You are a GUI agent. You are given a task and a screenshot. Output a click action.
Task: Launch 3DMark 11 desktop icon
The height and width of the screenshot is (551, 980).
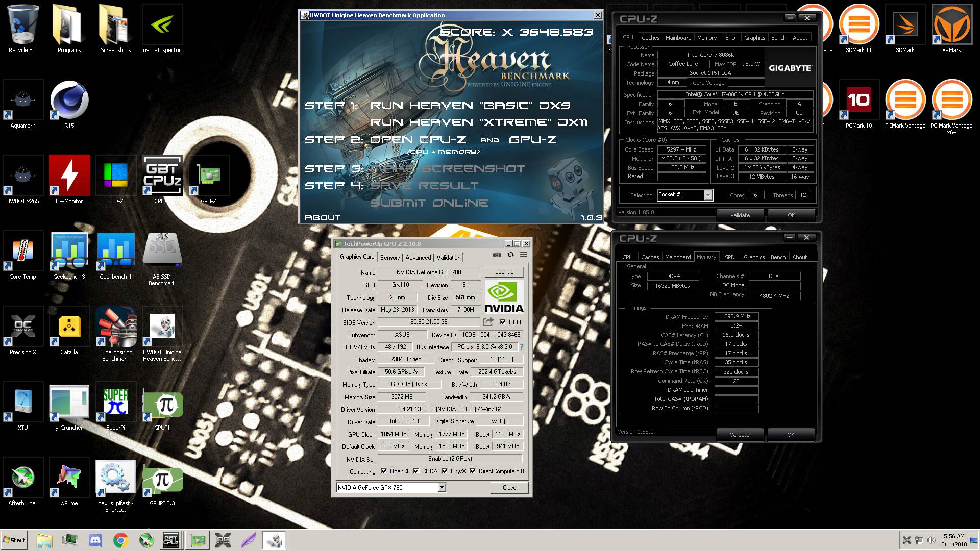pyautogui.click(x=859, y=30)
